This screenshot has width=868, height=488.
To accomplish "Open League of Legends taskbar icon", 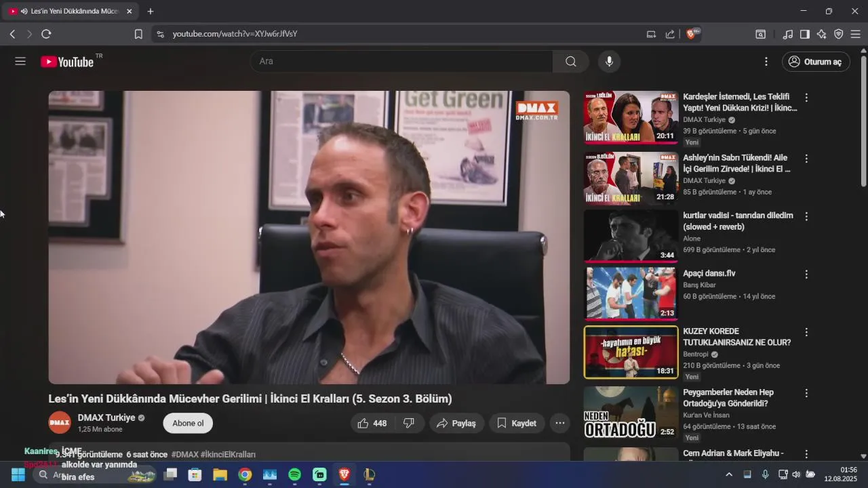I will (x=370, y=474).
